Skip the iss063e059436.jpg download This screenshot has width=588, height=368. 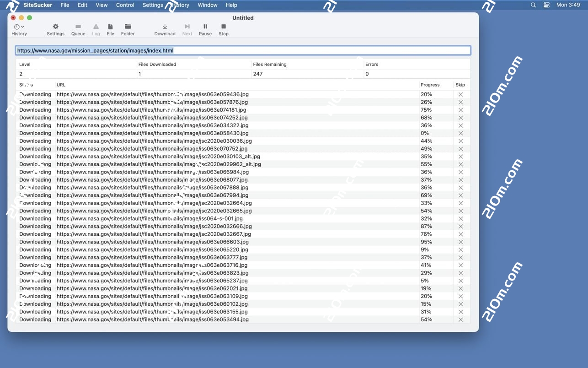point(460,94)
